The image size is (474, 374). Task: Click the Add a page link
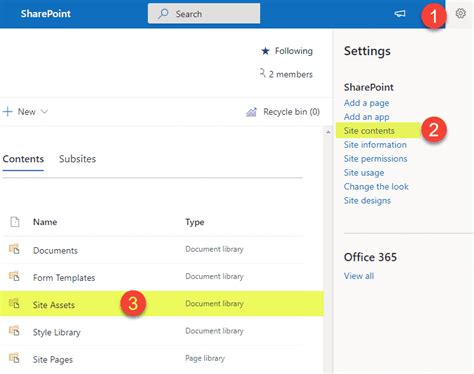tap(366, 103)
